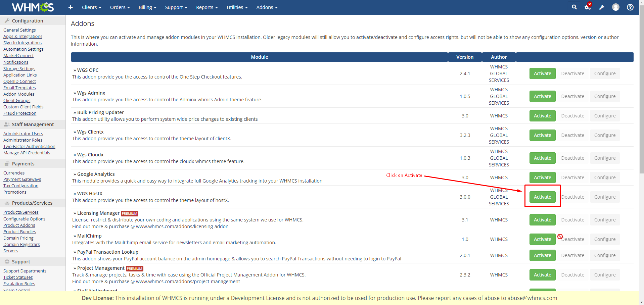Open the Addons menu in navbar
The width and height of the screenshot is (644, 305).
pos(267,7)
